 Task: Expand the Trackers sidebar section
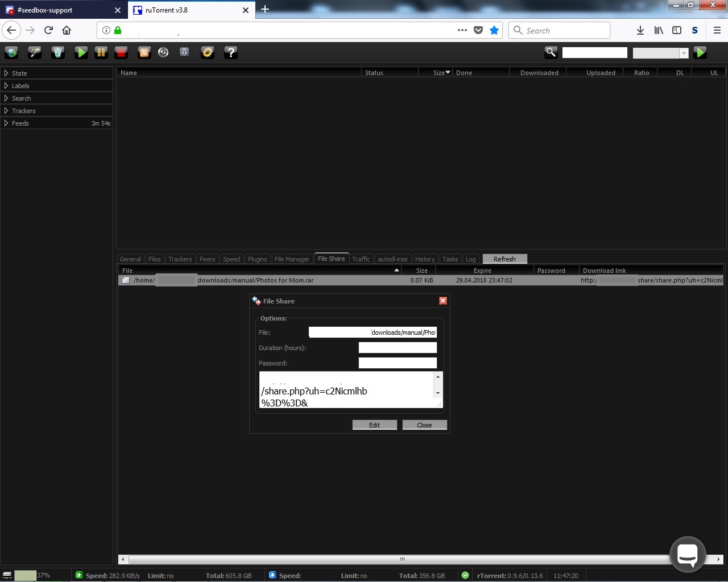[23, 111]
